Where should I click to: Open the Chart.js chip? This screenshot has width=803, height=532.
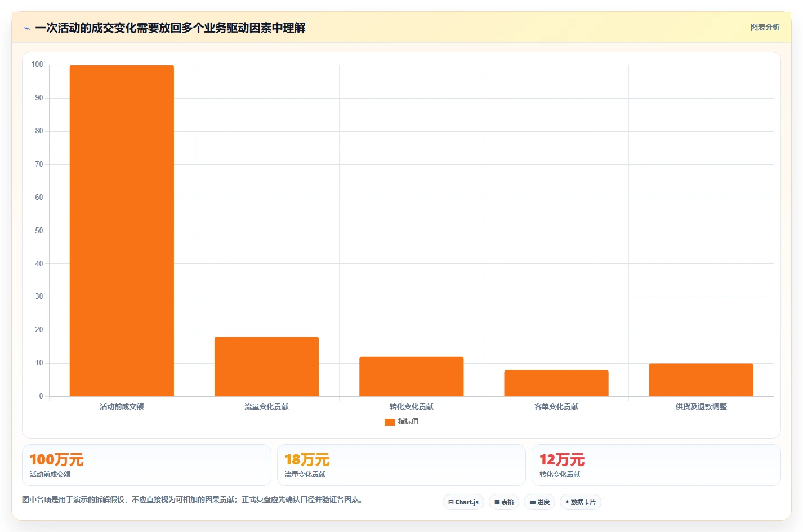click(x=463, y=502)
